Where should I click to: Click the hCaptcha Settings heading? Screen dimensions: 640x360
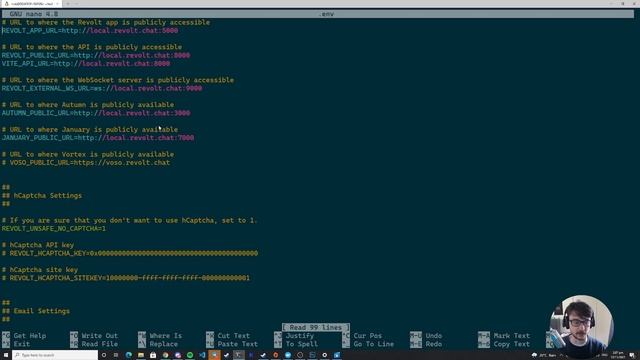[x=42, y=196]
